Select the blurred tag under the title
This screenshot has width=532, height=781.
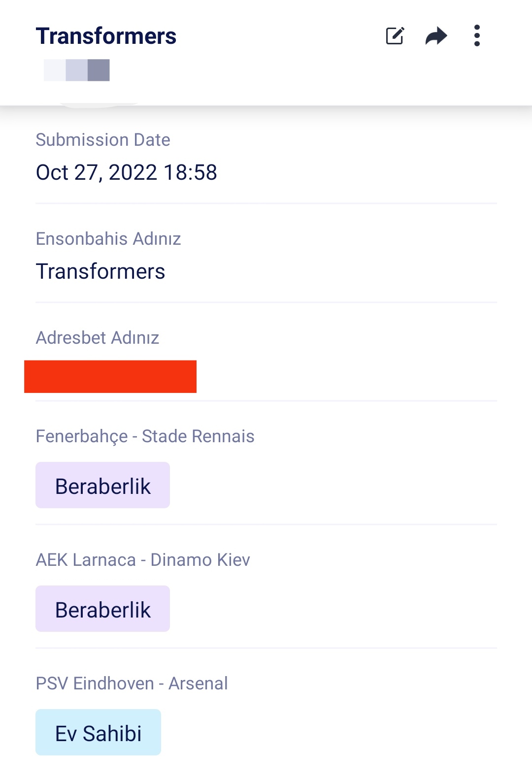(77, 70)
